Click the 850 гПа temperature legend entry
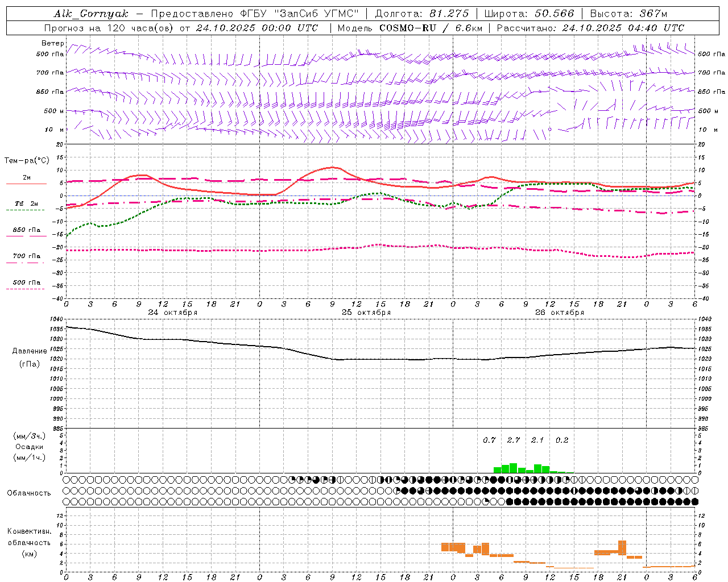728x582 pixels. coord(27,230)
